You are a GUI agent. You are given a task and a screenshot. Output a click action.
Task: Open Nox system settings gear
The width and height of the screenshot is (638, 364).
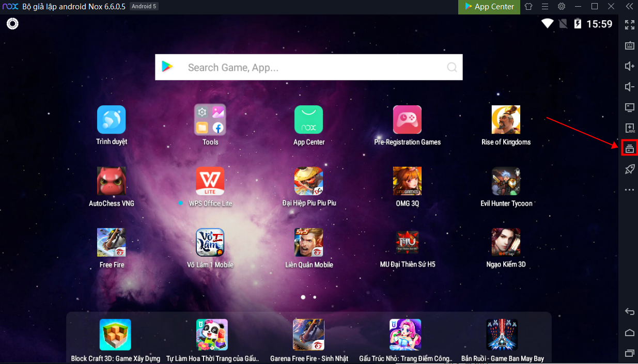(x=562, y=7)
